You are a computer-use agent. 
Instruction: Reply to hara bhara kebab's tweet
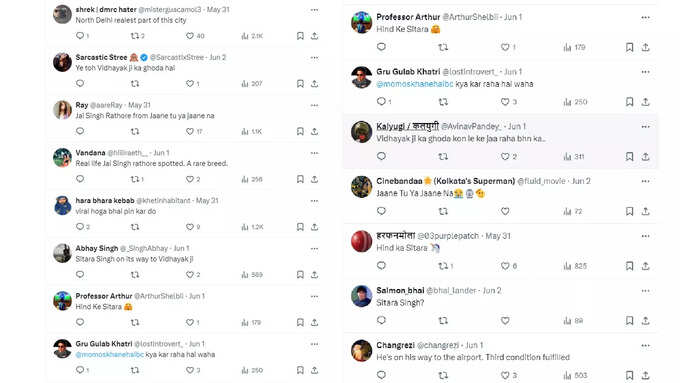(80, 226)
